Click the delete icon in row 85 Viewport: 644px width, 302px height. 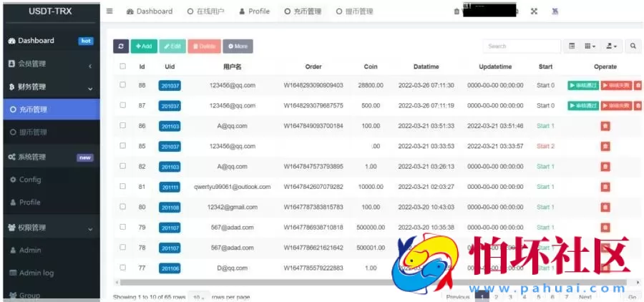point(605,146)
